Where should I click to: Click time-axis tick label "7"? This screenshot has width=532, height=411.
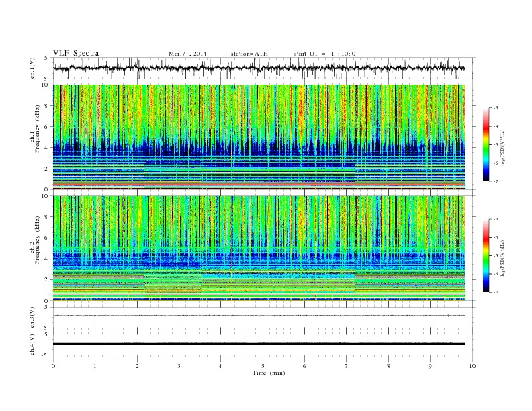(x=347, y=366)
